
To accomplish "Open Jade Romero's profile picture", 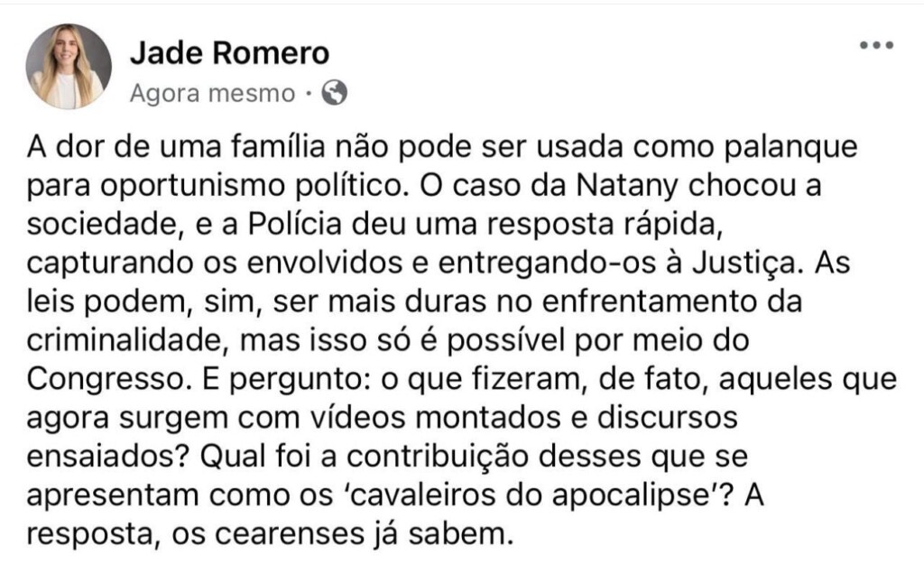I will click(x=69, y=67).
